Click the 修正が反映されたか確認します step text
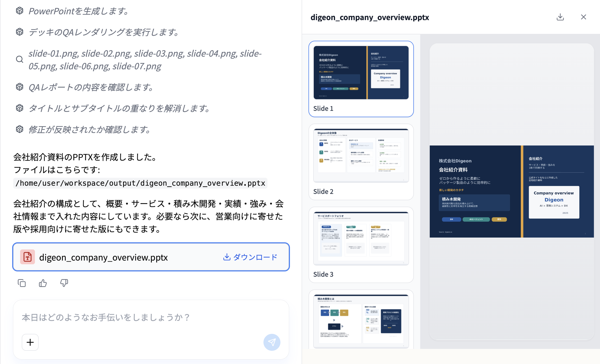The height and width of the screenshot is (364, 600). (x=90, y=130)
